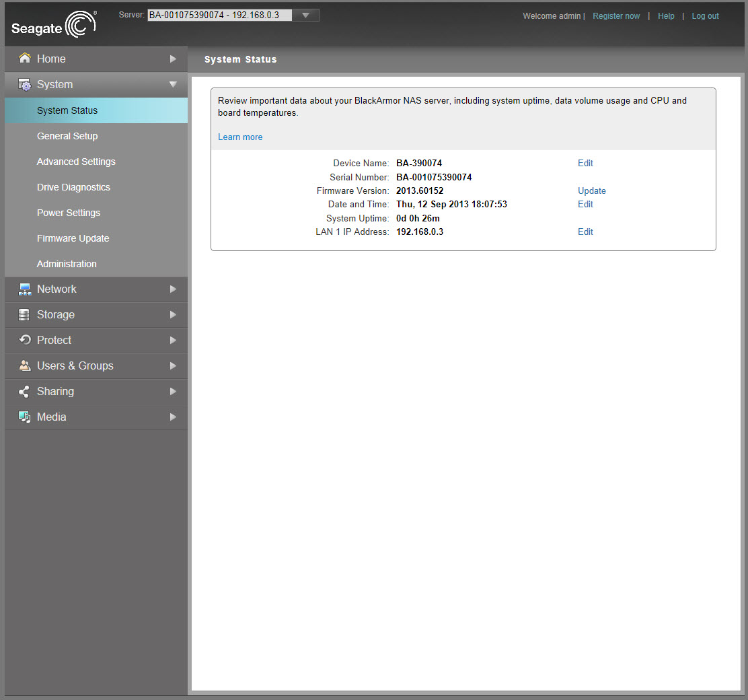The height and width of the screenshot is (700, 748).
Task: Expand the Network menu arrow
Action: pyautogui.click(x=173, y=289)
